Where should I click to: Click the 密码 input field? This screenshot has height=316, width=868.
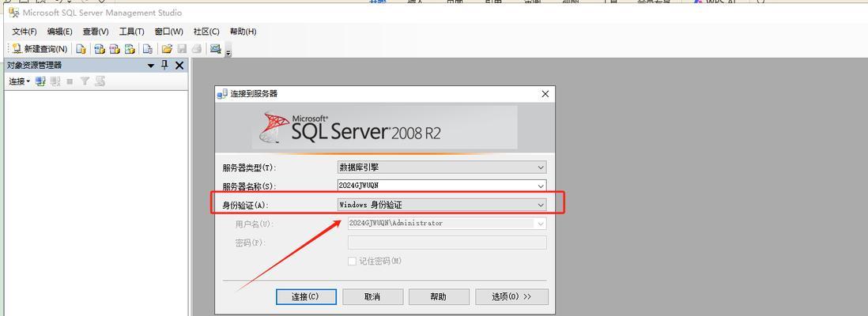pyautogui.click(x=447, y=243)
